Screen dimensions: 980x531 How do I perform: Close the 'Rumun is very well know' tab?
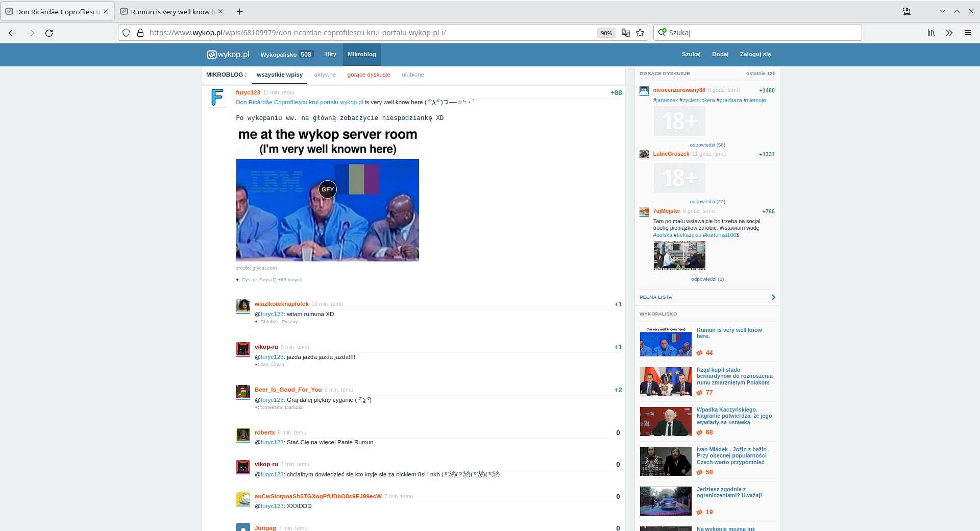[x=220, y=11]
